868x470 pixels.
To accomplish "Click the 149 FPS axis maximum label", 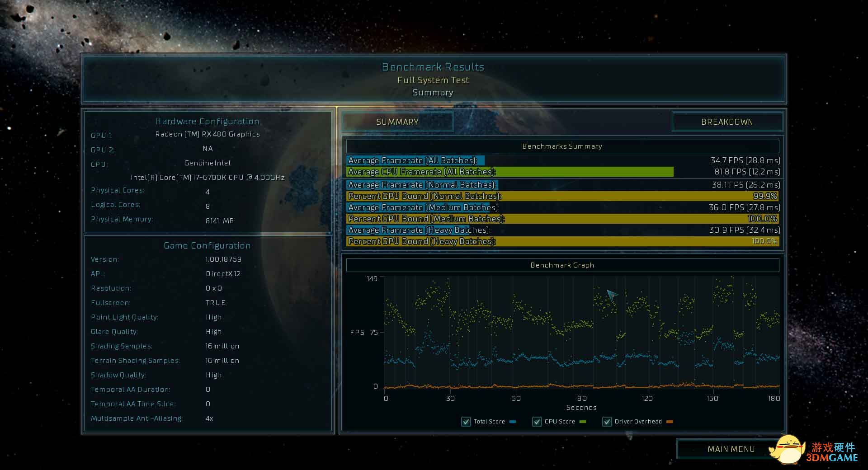I will click(372, 279).
